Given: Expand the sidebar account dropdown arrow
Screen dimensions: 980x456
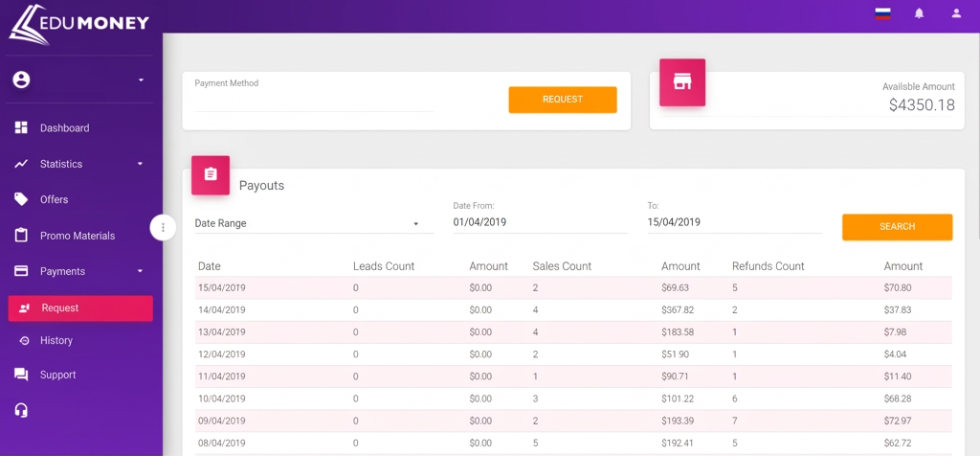Looking at the screenshot, I should (141, 80).
